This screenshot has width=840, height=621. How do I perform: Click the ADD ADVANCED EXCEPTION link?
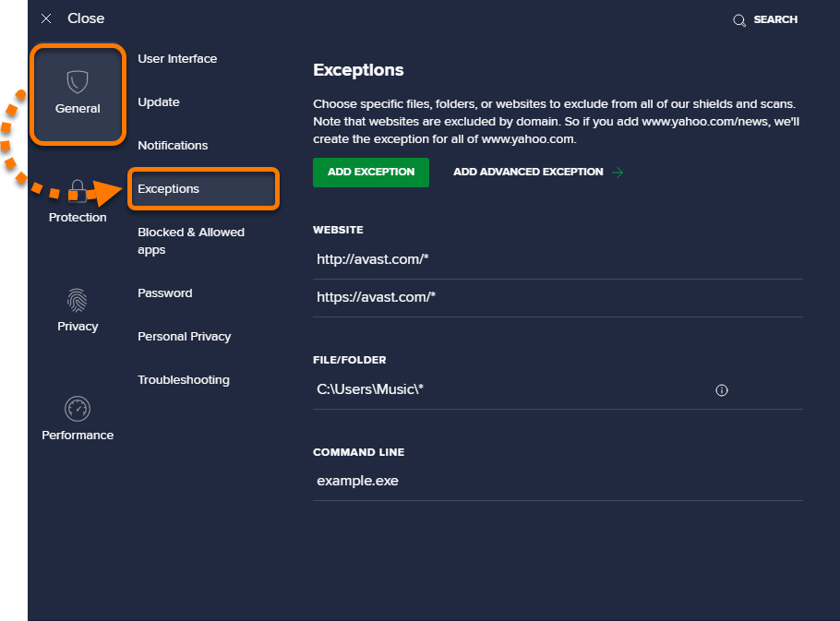pos(528,172)
